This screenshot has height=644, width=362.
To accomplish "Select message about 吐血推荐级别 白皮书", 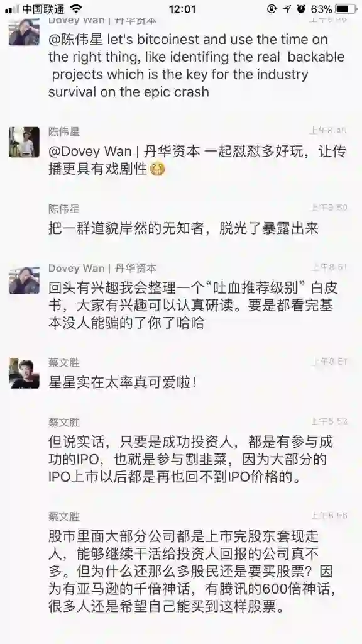I will tap(193, 305).
